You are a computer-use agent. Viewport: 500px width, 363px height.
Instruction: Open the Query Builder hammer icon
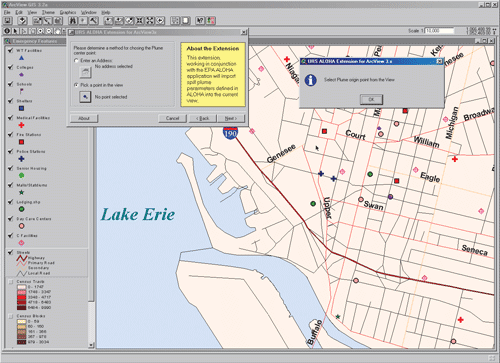(x=93, y=21)
